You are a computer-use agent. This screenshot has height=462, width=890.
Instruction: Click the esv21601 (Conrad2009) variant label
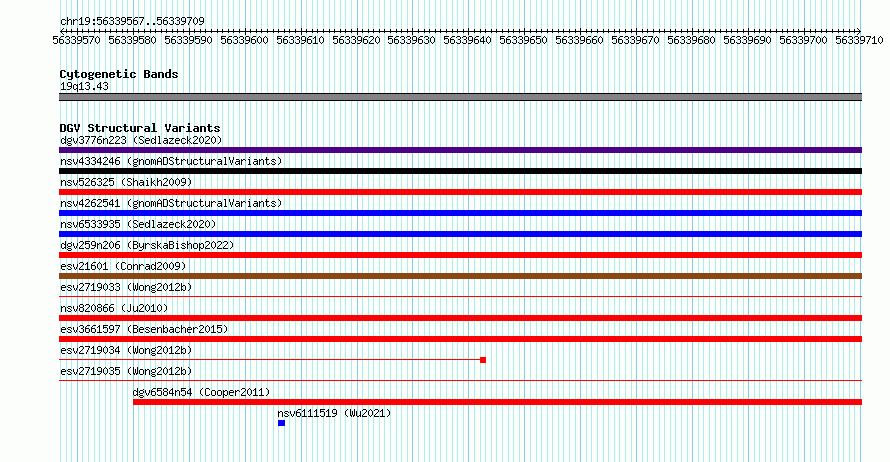click(123, 266)
